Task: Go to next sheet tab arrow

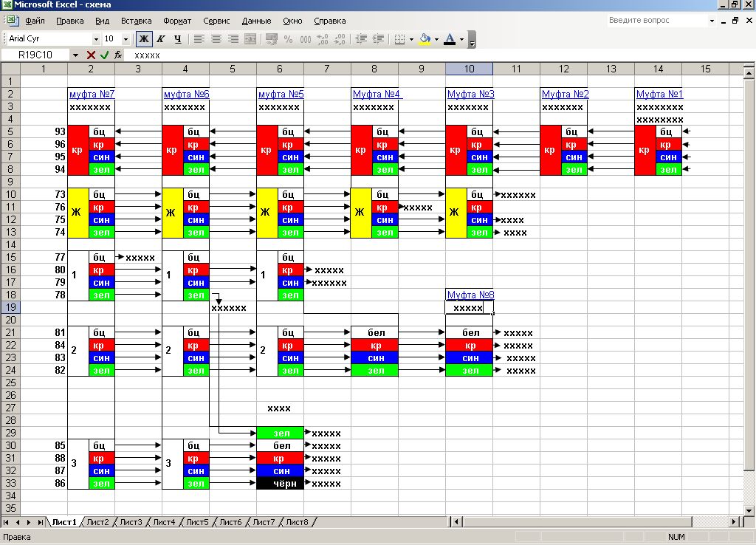Action: pyautogui.click(x=29, y=522)
